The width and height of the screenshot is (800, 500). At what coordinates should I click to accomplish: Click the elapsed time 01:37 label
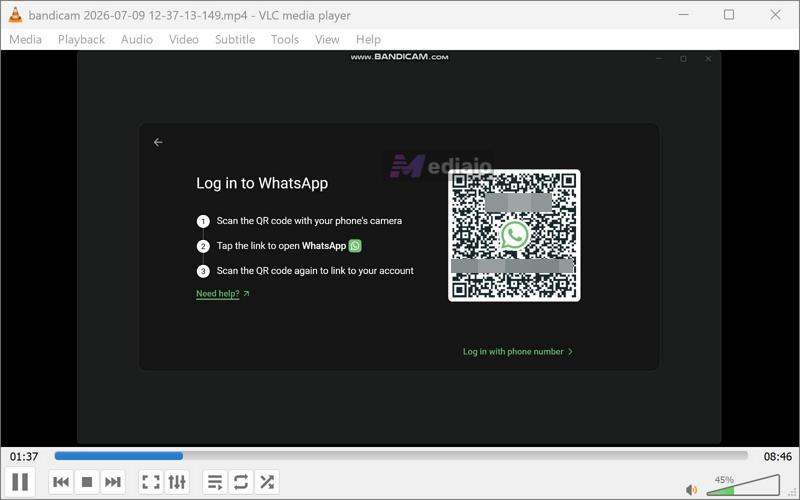pos(24,457)
